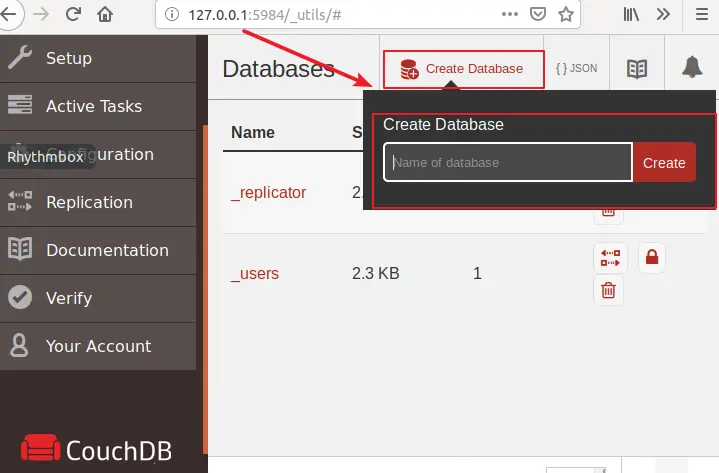The image size is (719, 473).
Task: Open the _replicator database link
Action: (x=268, y=193)
